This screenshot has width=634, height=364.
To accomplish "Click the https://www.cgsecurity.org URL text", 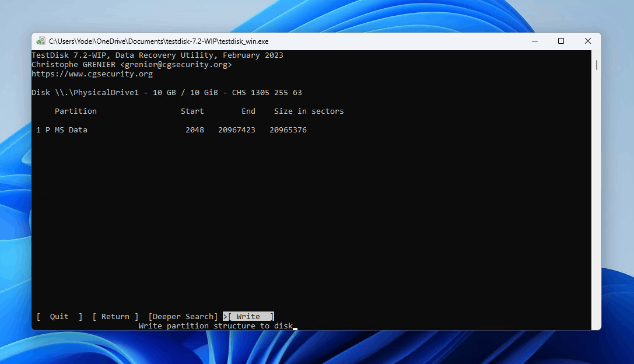I will [x=92, y=74].
